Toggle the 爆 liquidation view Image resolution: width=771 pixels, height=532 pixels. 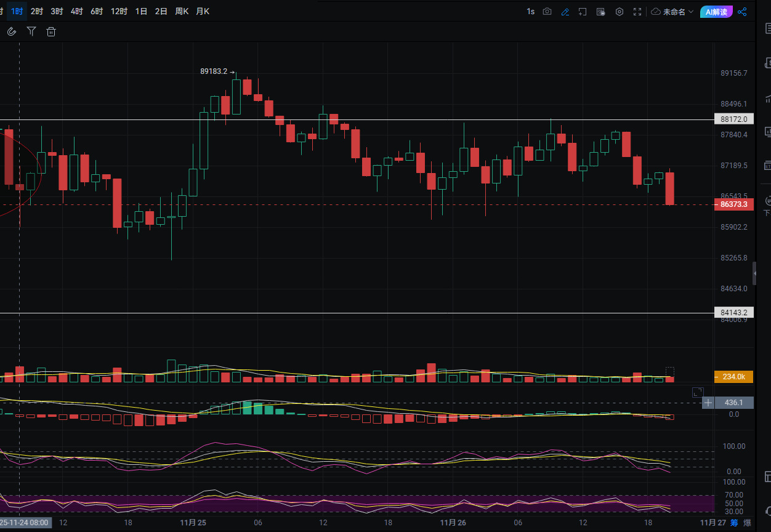point(747,523)
